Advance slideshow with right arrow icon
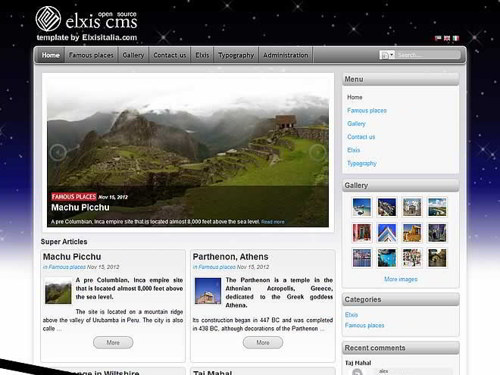The width and height of the screenshot is (500, 375). pos(317,152)
